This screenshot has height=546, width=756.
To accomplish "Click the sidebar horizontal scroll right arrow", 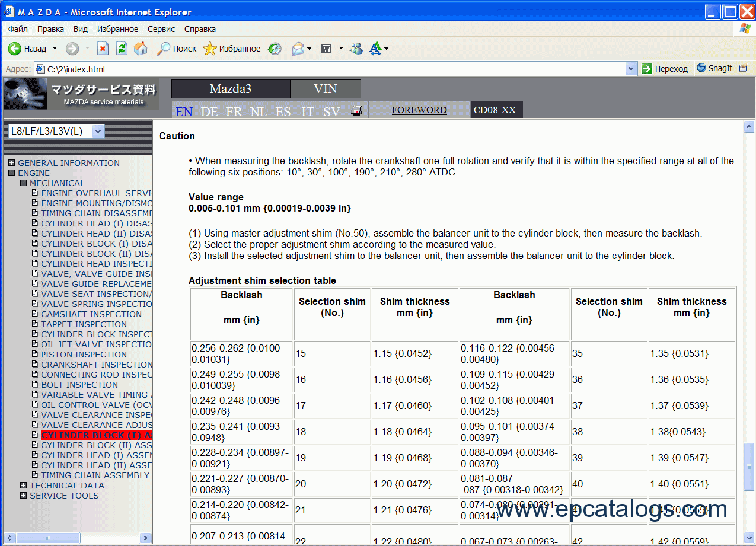I will point(146,538).
